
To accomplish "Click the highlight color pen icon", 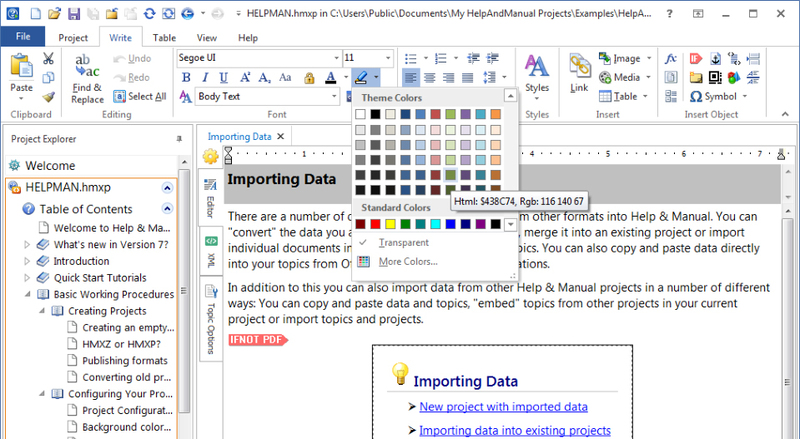I will (x=361, y=78).
